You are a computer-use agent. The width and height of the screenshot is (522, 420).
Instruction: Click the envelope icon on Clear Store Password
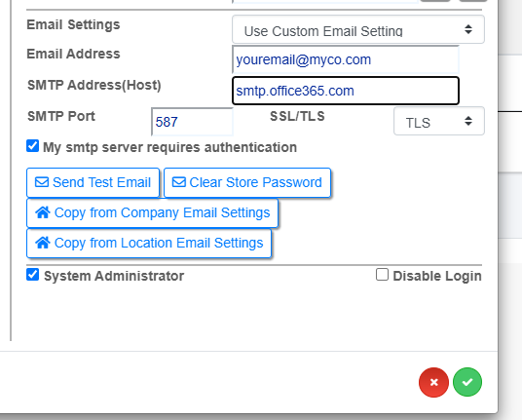click(179, 182)
